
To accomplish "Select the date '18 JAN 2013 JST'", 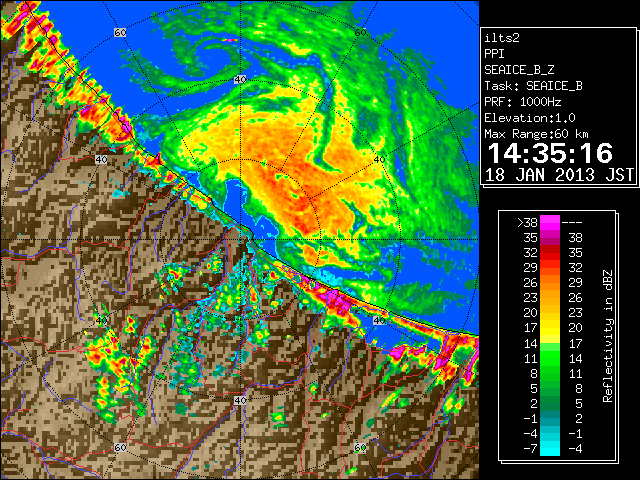I will tap(559, 175).
